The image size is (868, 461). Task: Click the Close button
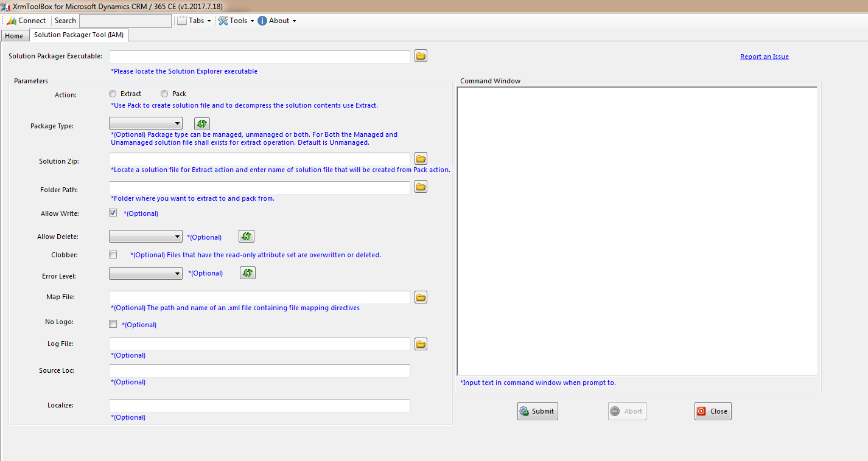pos(713,411)
